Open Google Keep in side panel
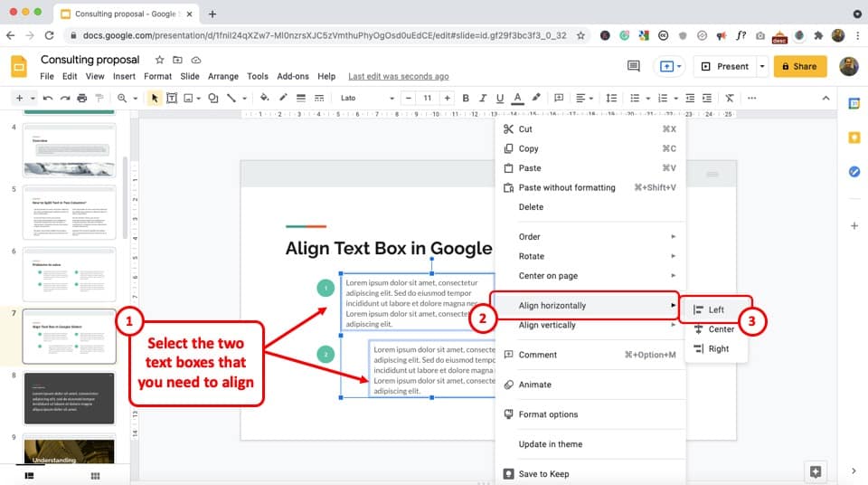Viewport: 868px width, 485px height. (x=854, y=138)
